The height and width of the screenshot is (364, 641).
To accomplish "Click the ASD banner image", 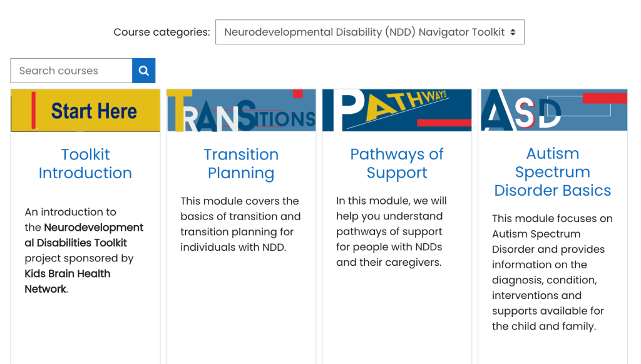I will pos(553,111).
